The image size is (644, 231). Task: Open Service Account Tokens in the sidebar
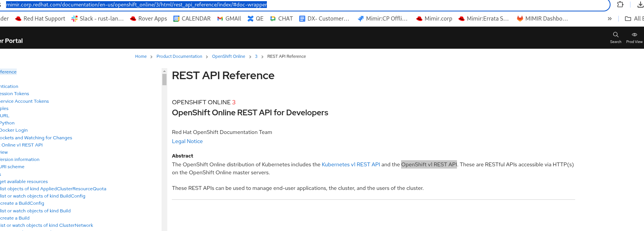[x=24, y=101]
